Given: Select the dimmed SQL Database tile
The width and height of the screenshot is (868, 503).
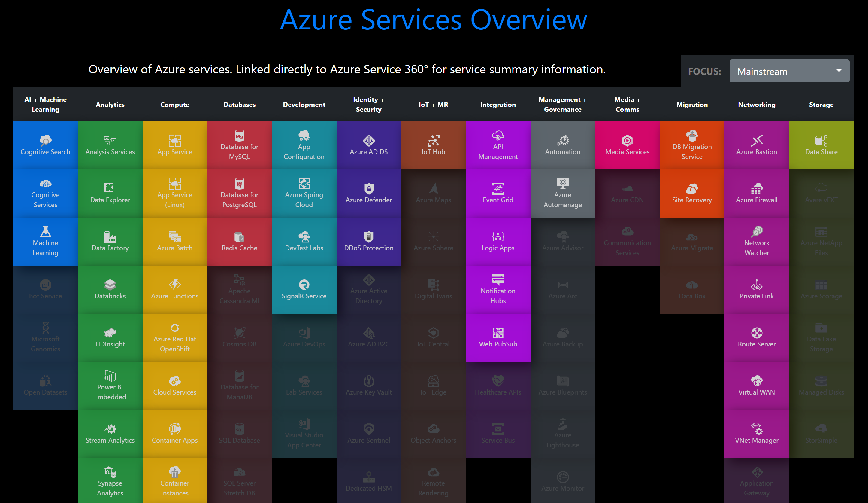Looking at the screenshot, I should (239, 434).
